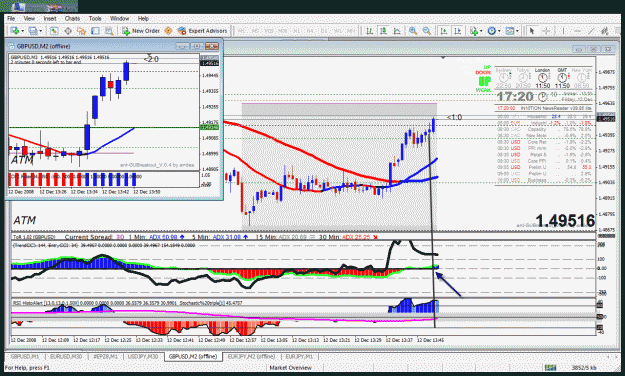Image resolution: width=625 pixels, height=376 pixels.
Task: Zoom in on the chart
Action: click(x=413, y=31)
